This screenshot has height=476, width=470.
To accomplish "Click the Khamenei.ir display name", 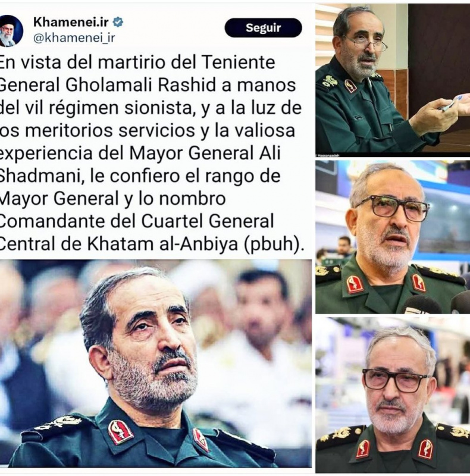I will coord(71,22).
